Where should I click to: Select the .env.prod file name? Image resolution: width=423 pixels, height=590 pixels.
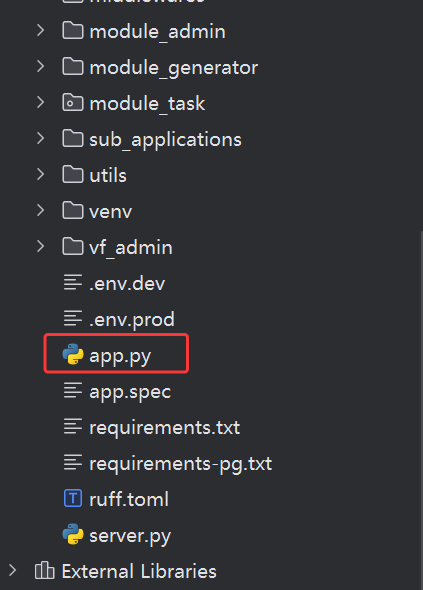click(x=132, y=320)
